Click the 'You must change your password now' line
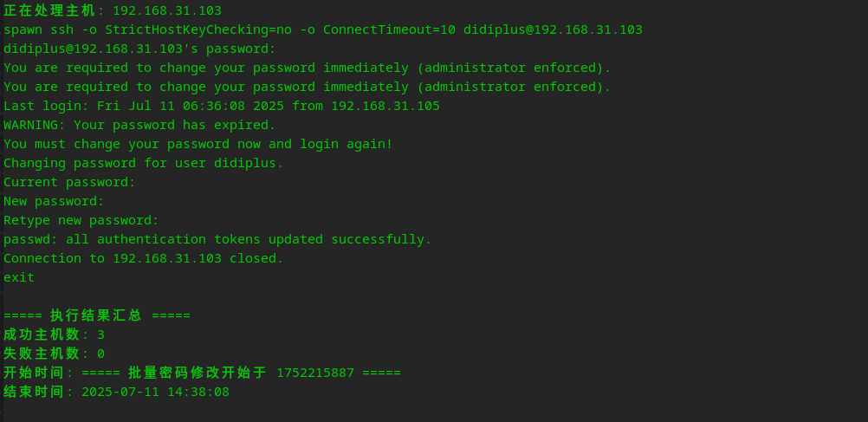Image resolution: width=868 pixels, height=422 pixels. coord(198,144)
